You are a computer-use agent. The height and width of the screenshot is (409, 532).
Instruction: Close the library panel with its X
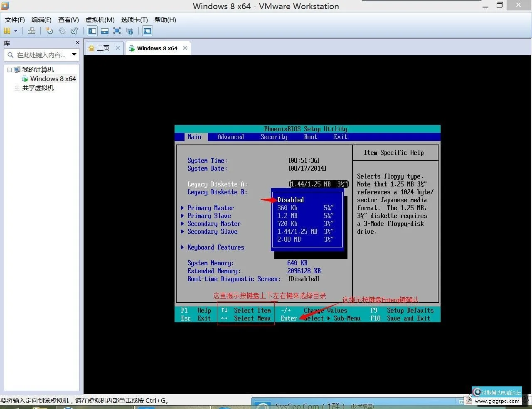[x=77, y=43]
